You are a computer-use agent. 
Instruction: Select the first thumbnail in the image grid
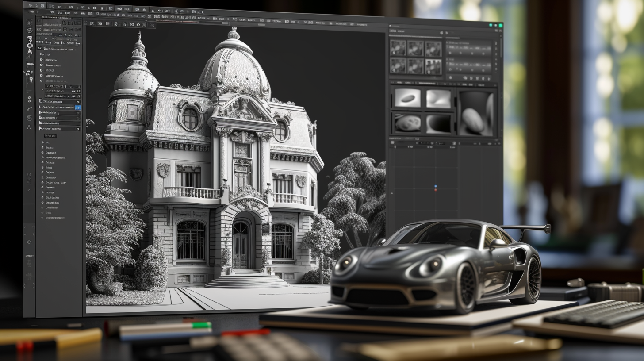click(398, 48)
